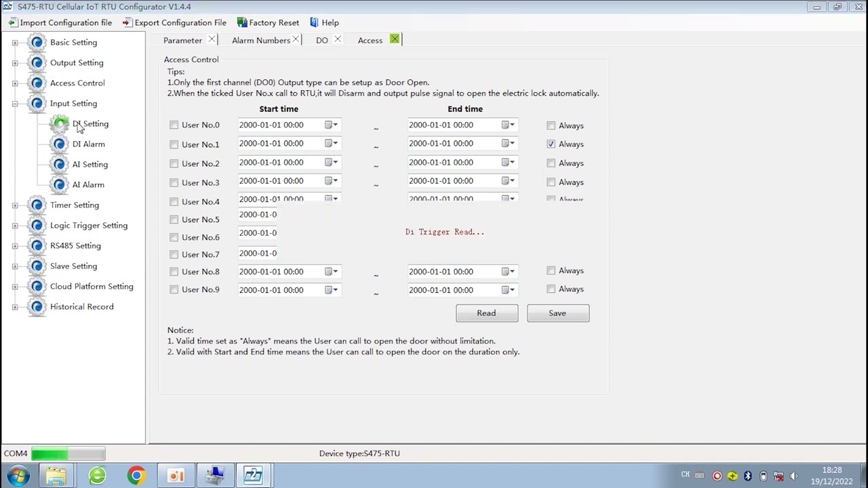This screenshot has height=488, width=868.
Task: Close the Alarm Numbers tab
Action: coord(296,39)
